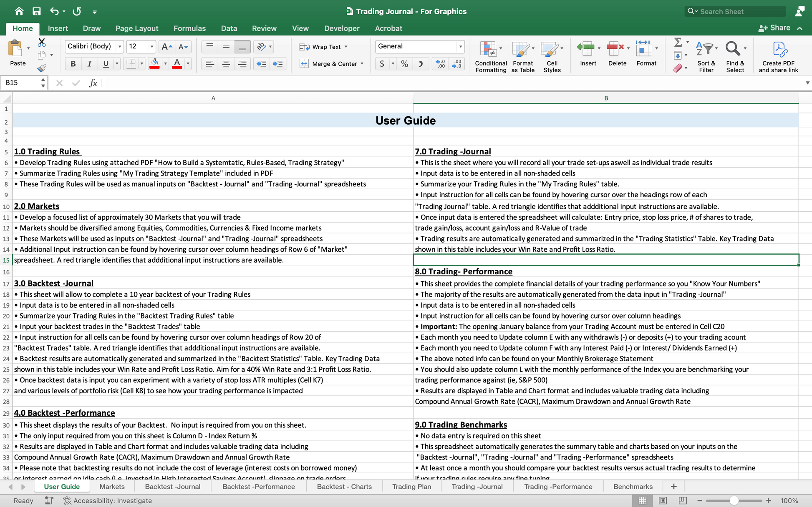Click the AutoSum sigma icon
The height and width of the screenshot is (507, 812).
(x=678, y=42)
